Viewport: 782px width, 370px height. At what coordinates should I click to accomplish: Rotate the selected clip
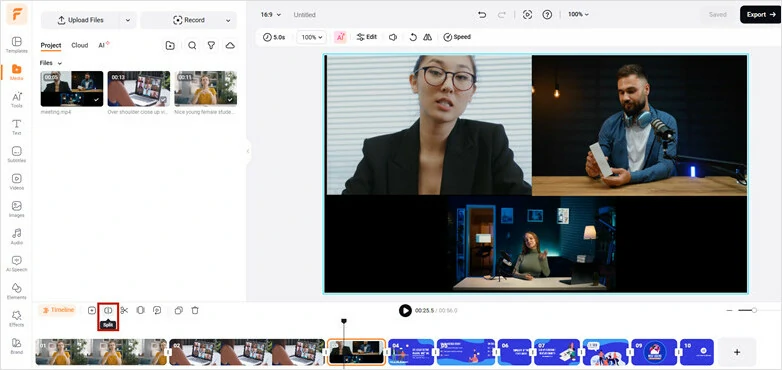click(x=413, y=37)
